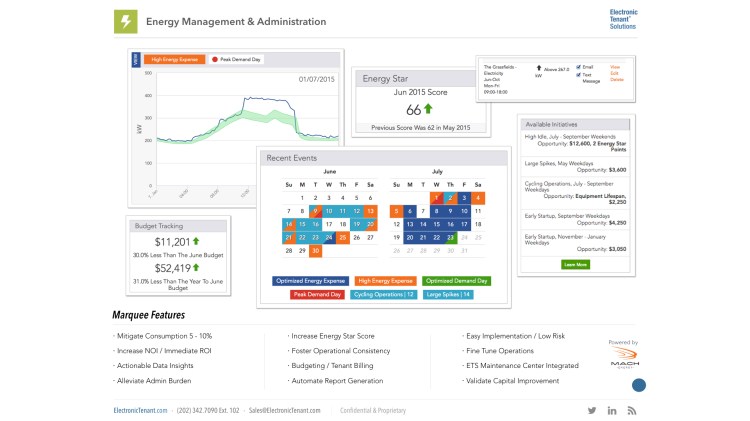Viewport: 750px width, 421px height.
Task: Toggle the Text Message alert checkbox
Action: point(581,74)
